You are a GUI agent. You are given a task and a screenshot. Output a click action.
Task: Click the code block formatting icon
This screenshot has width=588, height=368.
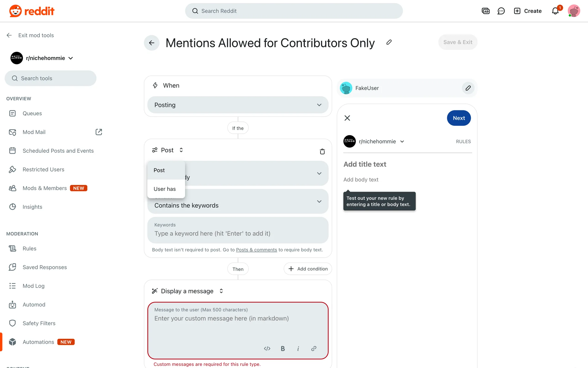(x=267, y=348)
